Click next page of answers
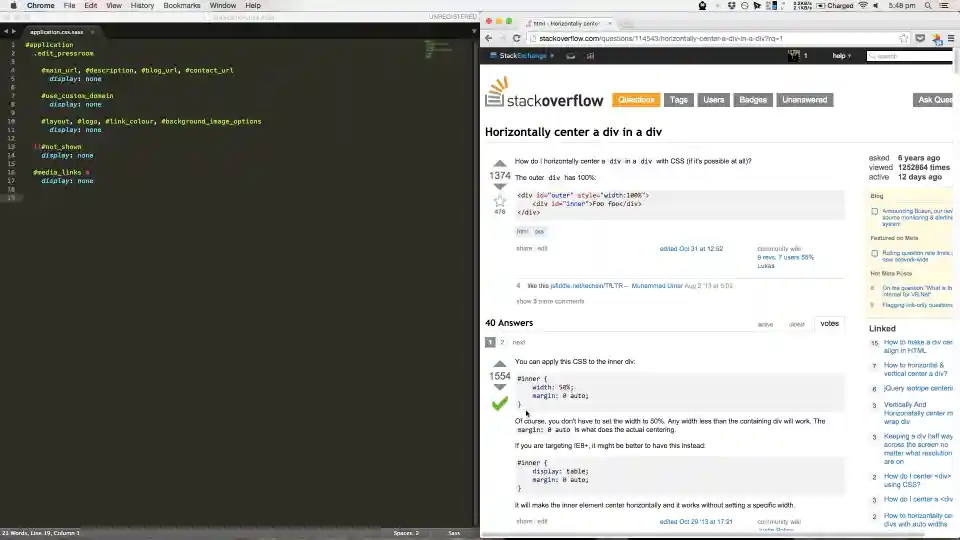 click(519, 342)
